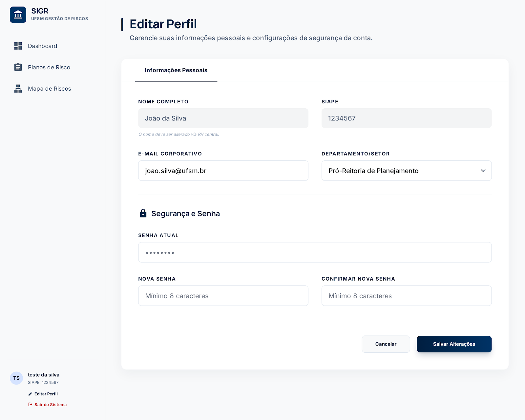525x420 pixels.
Task: Click into the Senha Atual password field
Action: (315, 252)
